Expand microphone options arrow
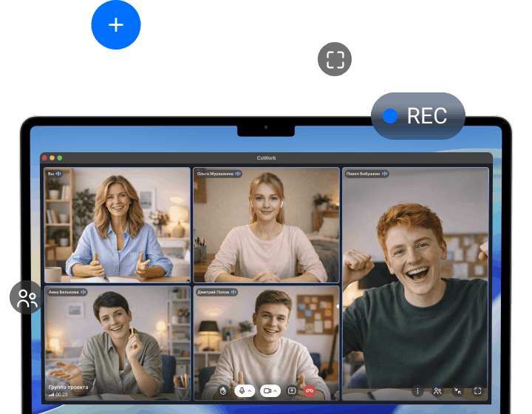532x414 pixels. coord(250,390)
